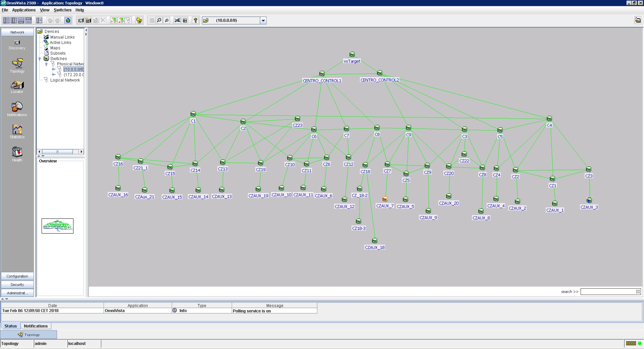The width and height of the screenshot is (644, 349).
Task: Expand the (172.20.0.0) network tree node
Action: (x=53, y=75)
